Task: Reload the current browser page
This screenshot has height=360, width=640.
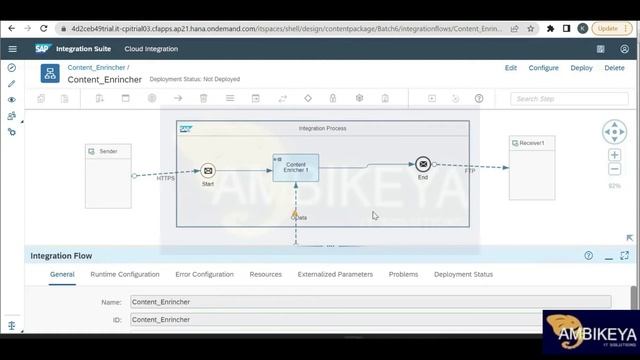Action: coord(44,29)
